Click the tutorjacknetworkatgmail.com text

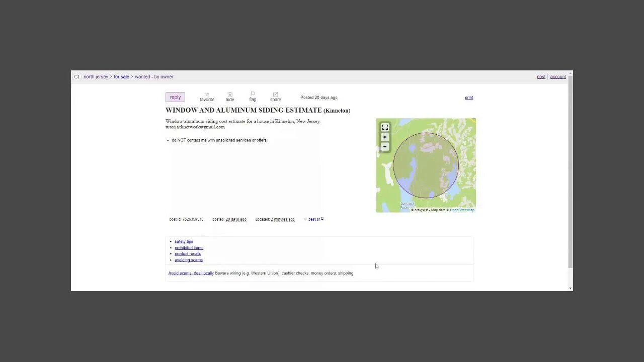[195, 127]
